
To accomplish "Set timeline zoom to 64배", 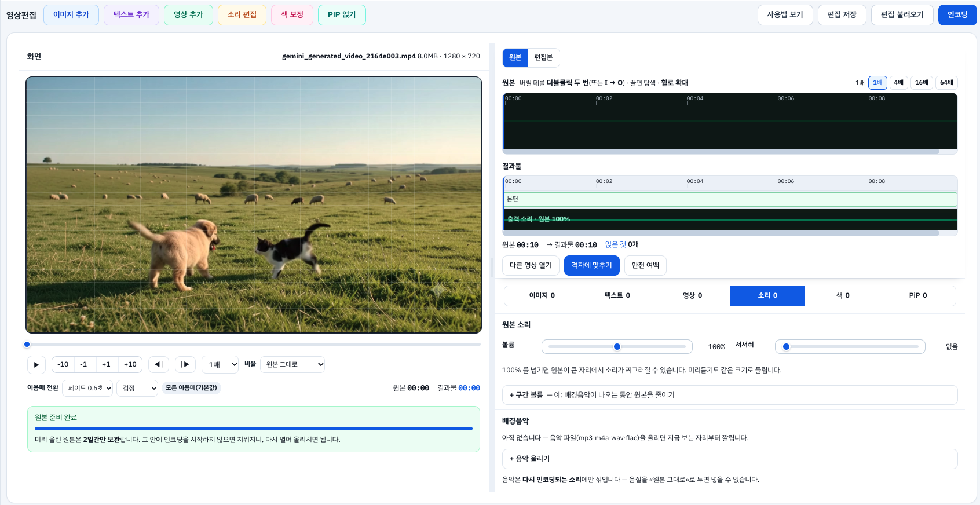I will (x=946, y=83).
